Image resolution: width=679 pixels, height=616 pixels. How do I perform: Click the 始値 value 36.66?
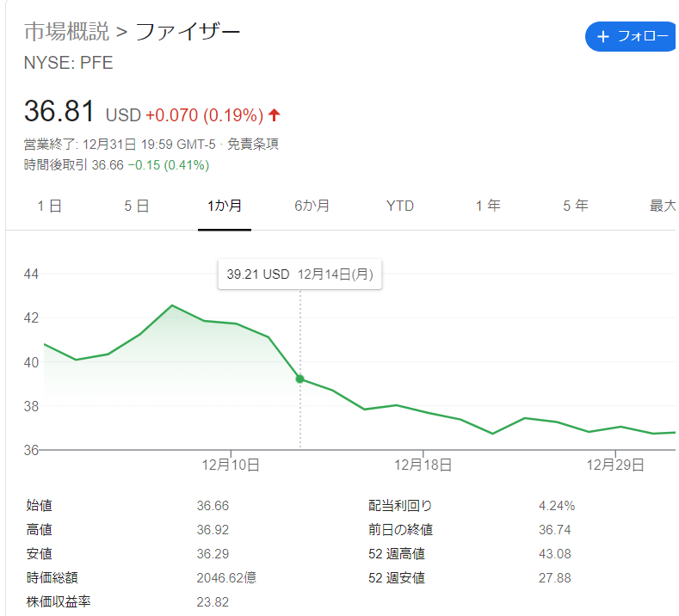(x=213, y=506)
